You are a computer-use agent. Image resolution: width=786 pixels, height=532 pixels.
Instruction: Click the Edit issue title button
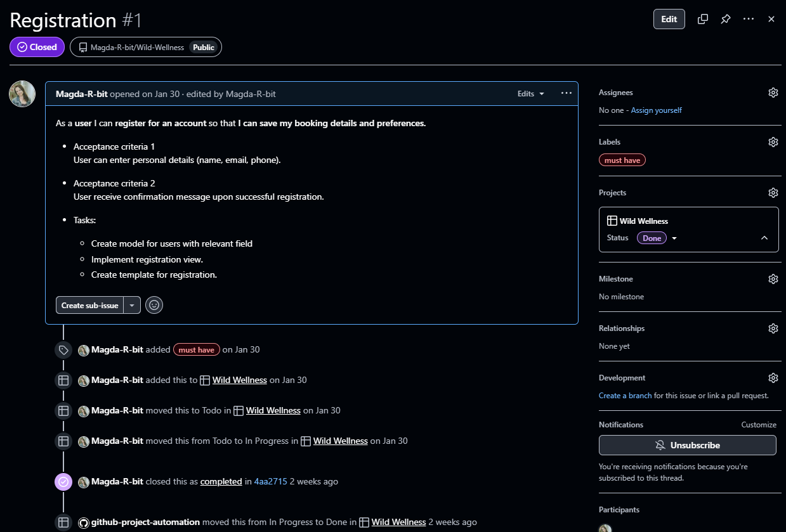click(669, 19)
